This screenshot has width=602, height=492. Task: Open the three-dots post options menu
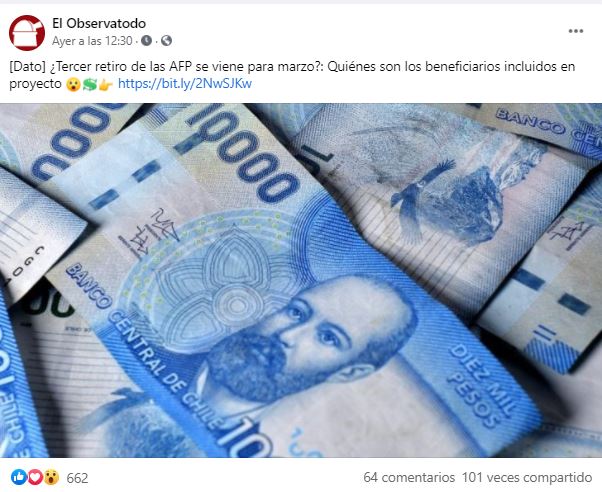pyautogui.click(x=576, y=31)
